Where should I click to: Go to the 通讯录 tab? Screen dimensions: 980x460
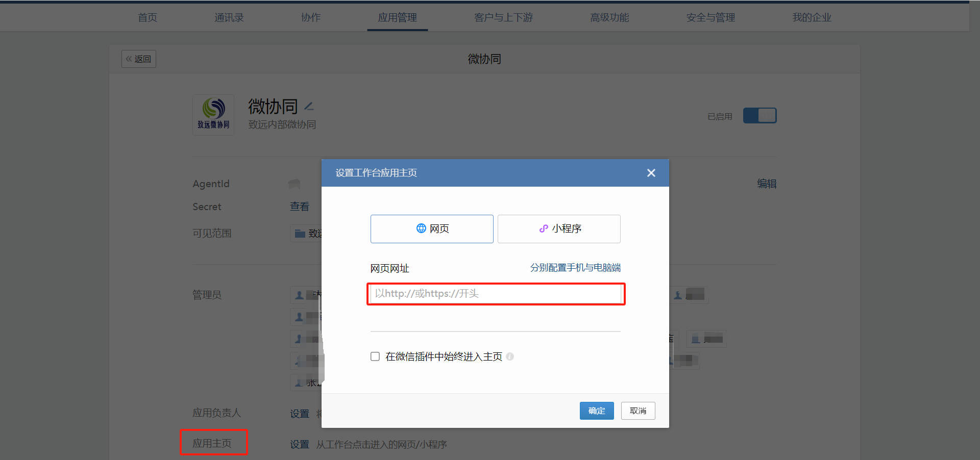pos(229,17)
